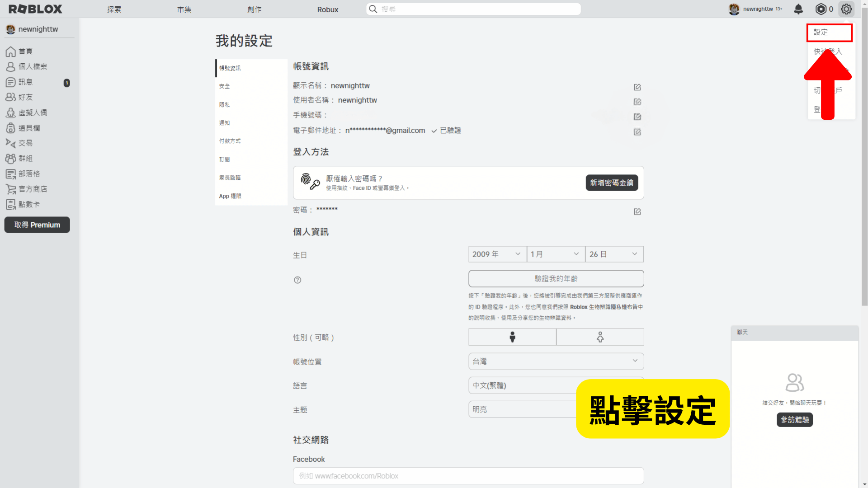This screenshot has width=868, height=488.
Task: Open the Robux balance icon
Action: 821,9
